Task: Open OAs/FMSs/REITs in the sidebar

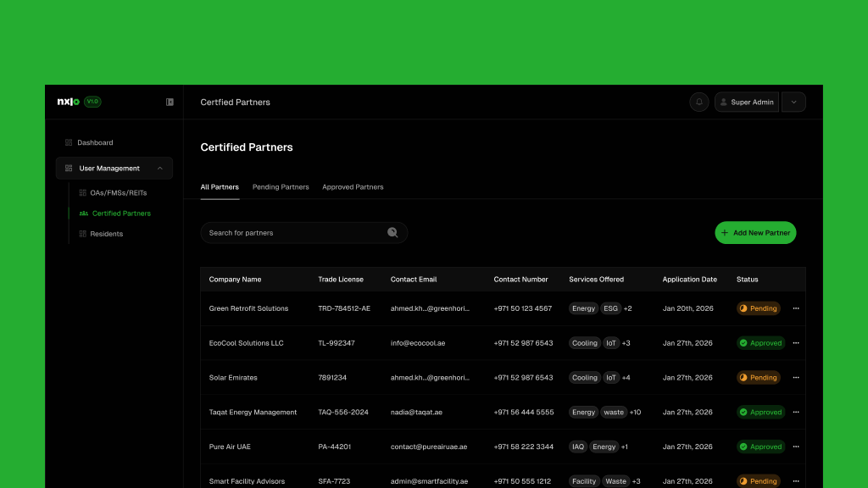Action: click(x=119, y=193)
